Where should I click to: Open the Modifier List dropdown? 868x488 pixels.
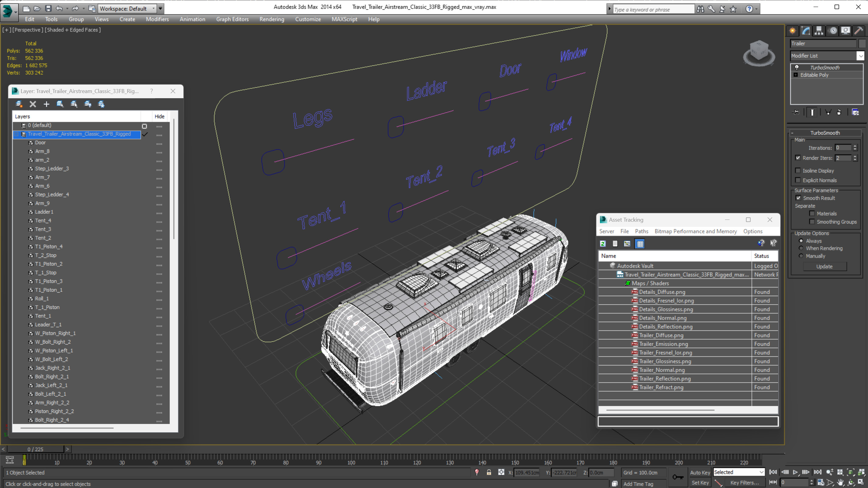[861, 56]
